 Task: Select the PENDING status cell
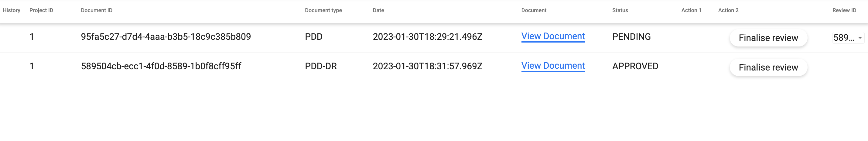pos(631,37)
